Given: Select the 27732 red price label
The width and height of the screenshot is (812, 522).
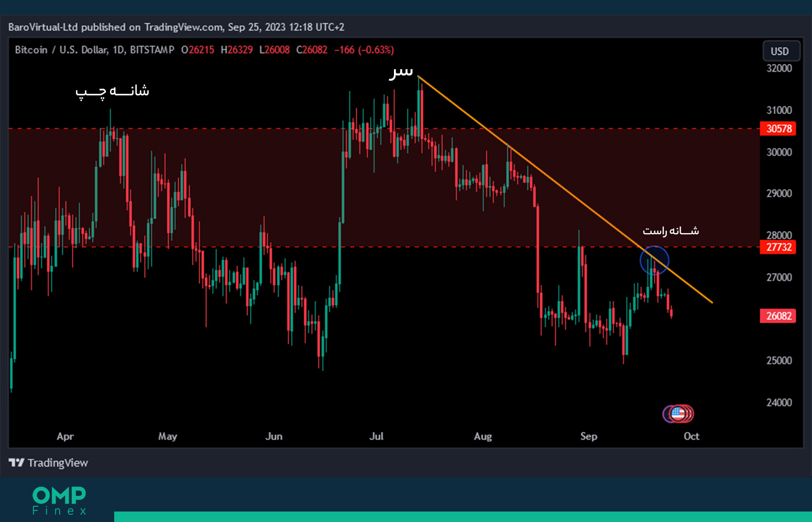Looking at the screenshot, I should click(x=778, y=247).
